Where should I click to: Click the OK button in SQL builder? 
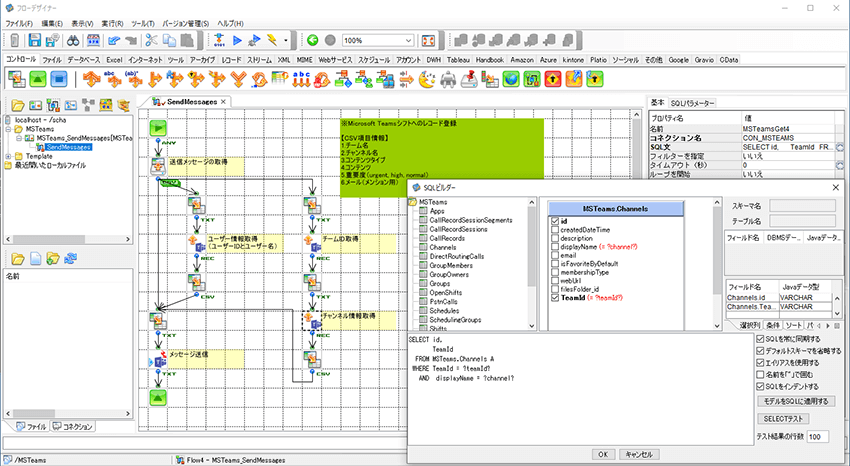(x=603, y=454)
